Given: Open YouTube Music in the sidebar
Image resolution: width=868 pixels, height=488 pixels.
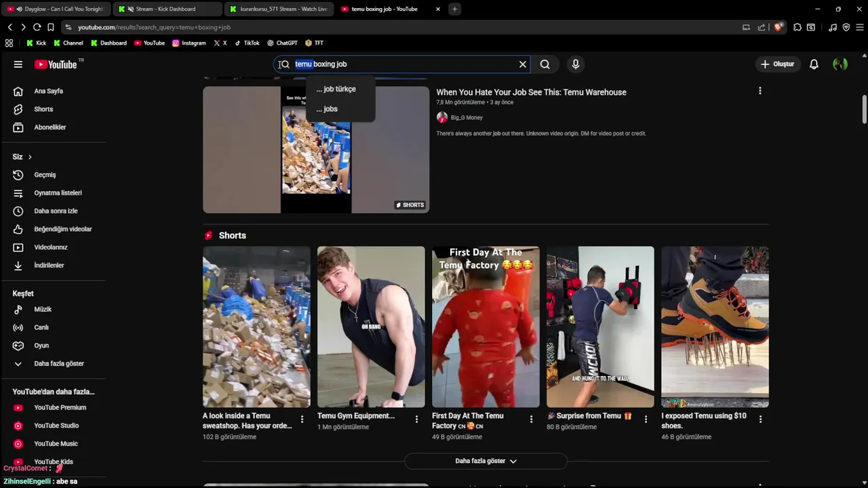Looking at the screenshot, I should 54,443.
